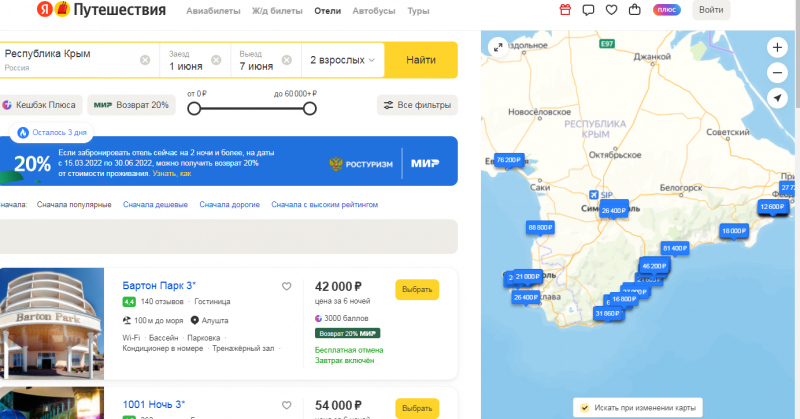Click the Алушта location label
800x419 pixels.
coord(215,321)
